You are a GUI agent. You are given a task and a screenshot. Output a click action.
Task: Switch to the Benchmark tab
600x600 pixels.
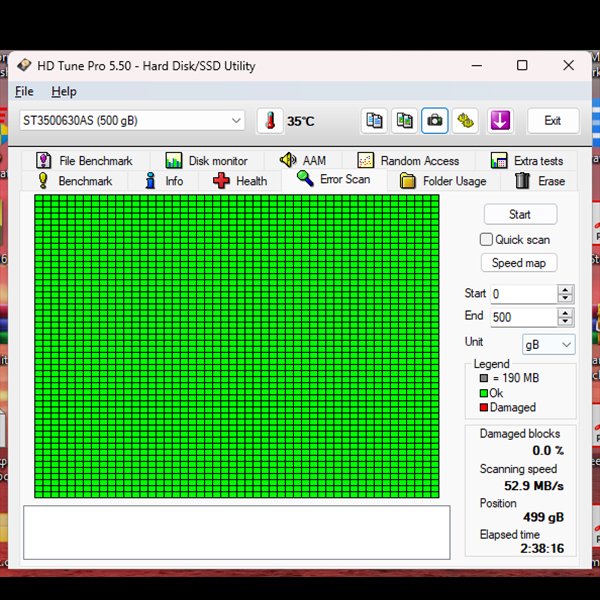75,181
